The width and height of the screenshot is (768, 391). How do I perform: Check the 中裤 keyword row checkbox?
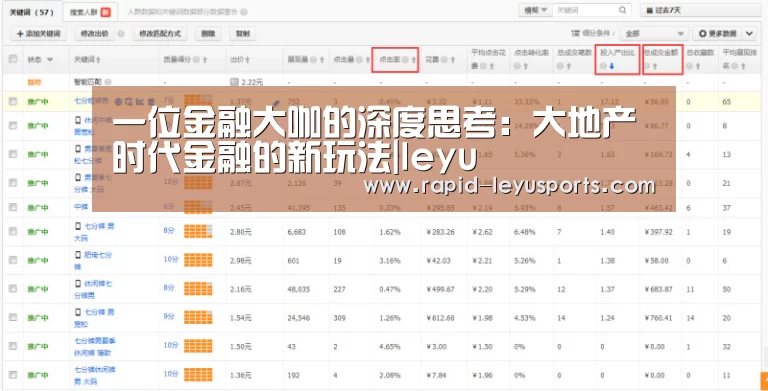(13, 207)
